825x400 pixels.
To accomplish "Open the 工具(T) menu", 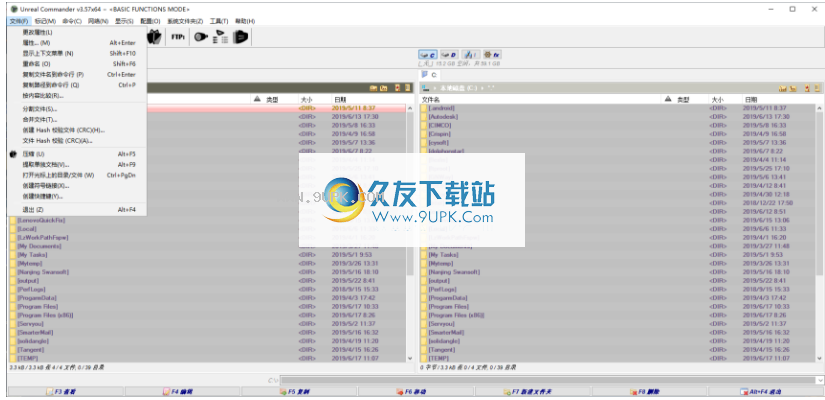I will click(x=219, y=21).
